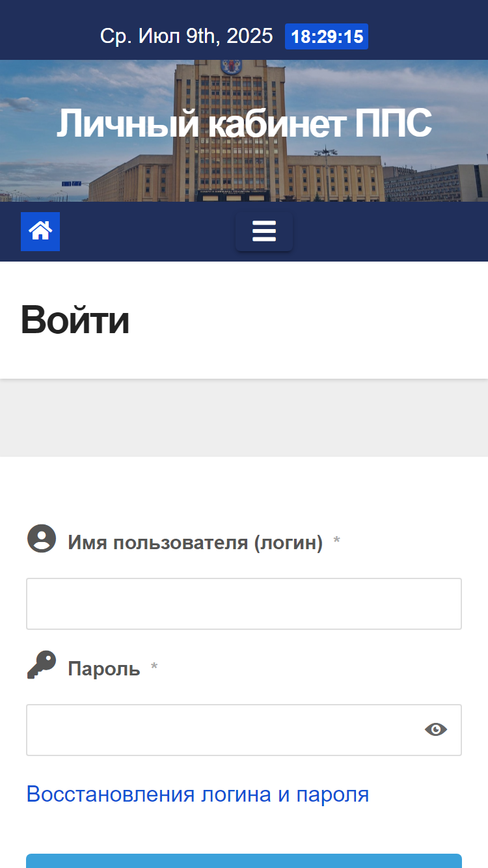Click the required asterisk next to Пароль

154,668
